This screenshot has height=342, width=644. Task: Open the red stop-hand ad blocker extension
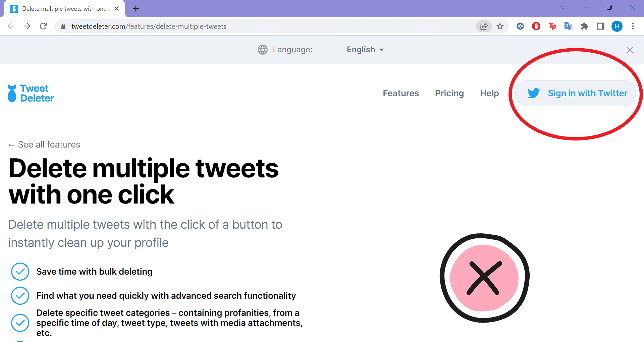click(x=536, y=26)
